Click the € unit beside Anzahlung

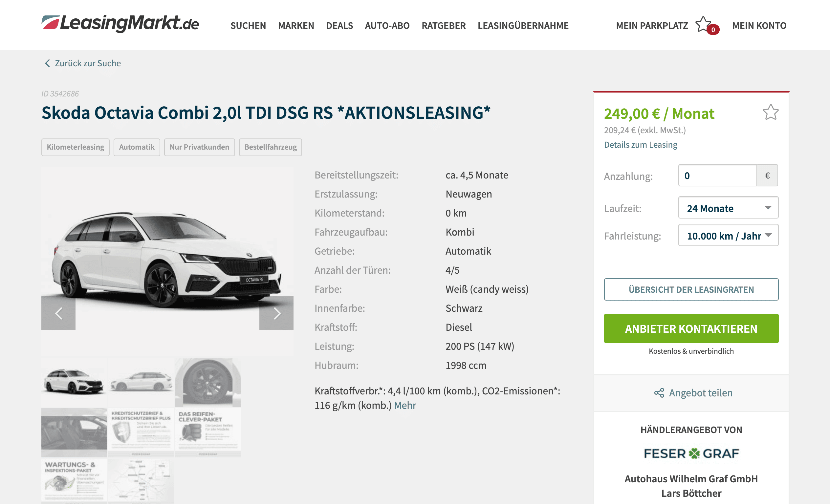point(767,175)
